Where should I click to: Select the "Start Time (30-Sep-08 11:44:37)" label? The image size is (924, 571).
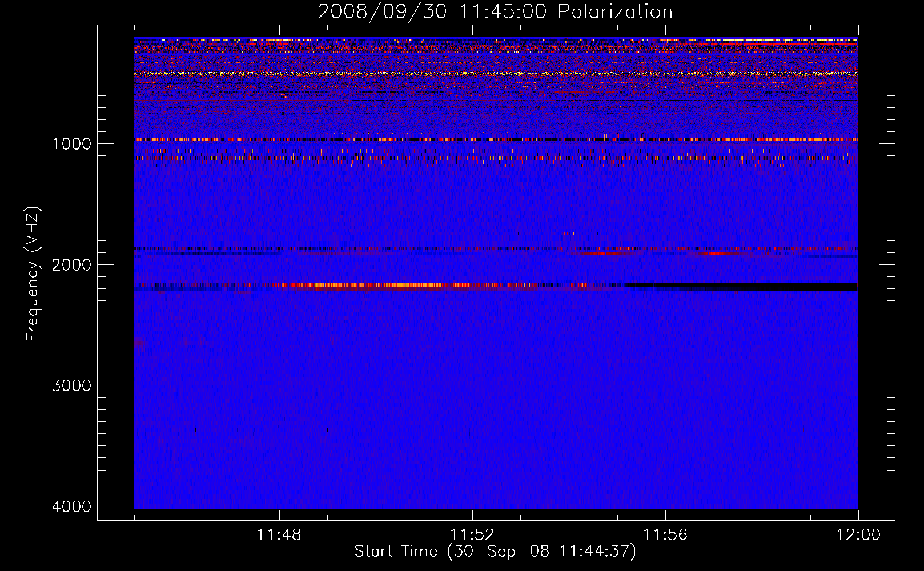point(495,552)
